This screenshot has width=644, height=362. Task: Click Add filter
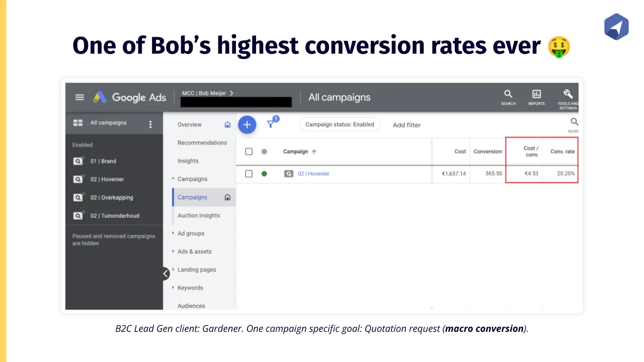407,125
